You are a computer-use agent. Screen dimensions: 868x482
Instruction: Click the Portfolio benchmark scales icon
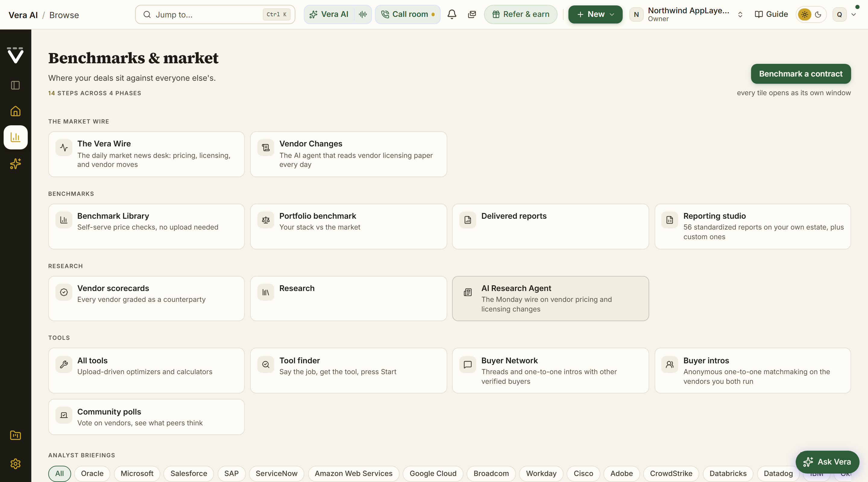[x=266, y=220]
